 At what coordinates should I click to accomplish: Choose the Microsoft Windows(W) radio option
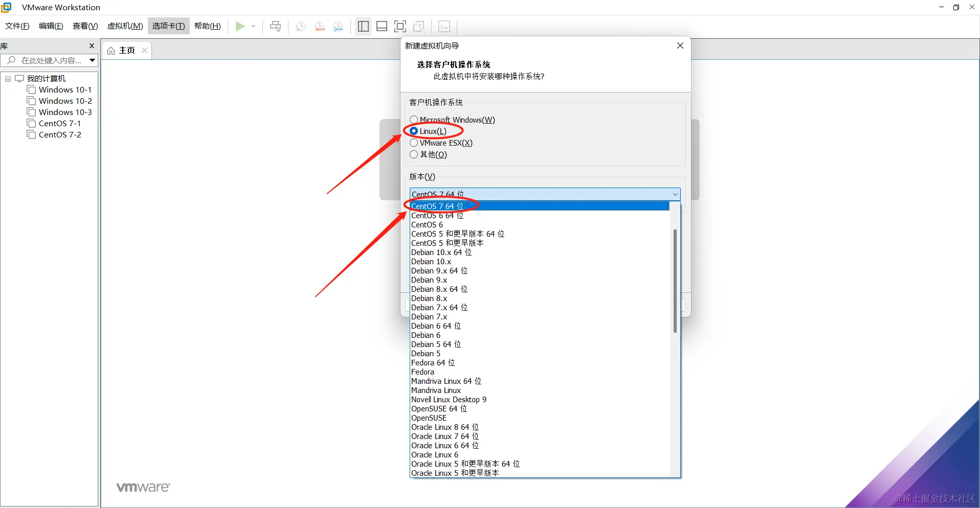(414, 120)
